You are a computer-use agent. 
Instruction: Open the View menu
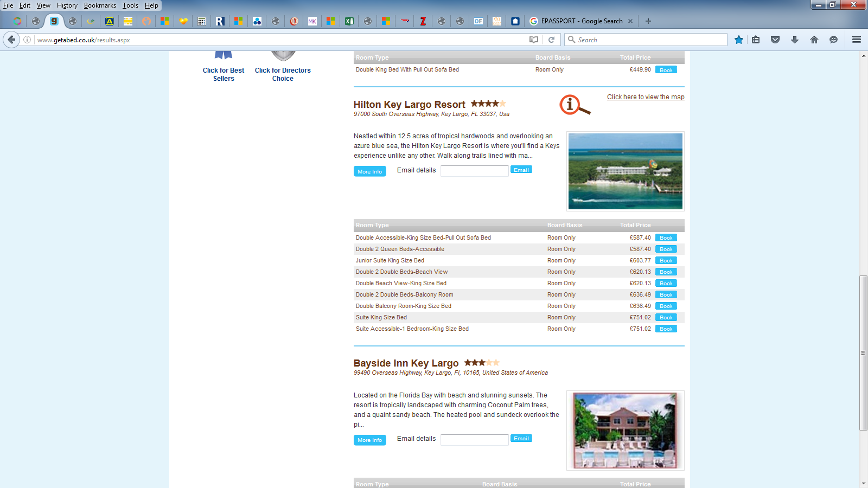pyautogui.click(x=43, y=5)
